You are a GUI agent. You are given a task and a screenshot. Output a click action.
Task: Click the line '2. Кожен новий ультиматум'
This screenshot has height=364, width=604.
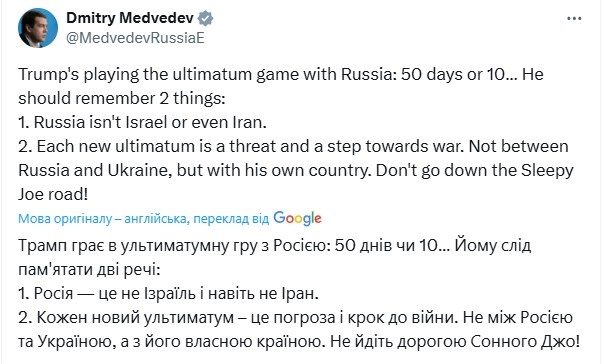tap(295, 318)
